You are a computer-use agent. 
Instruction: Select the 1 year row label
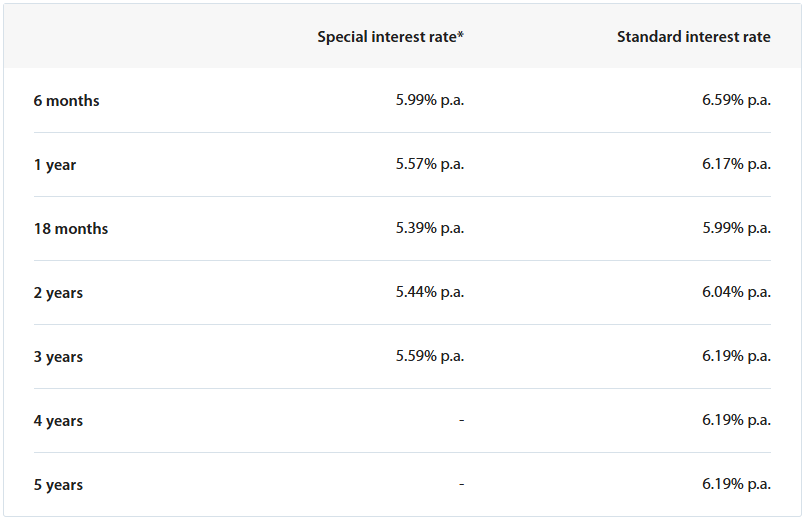(x=55, y=165)
